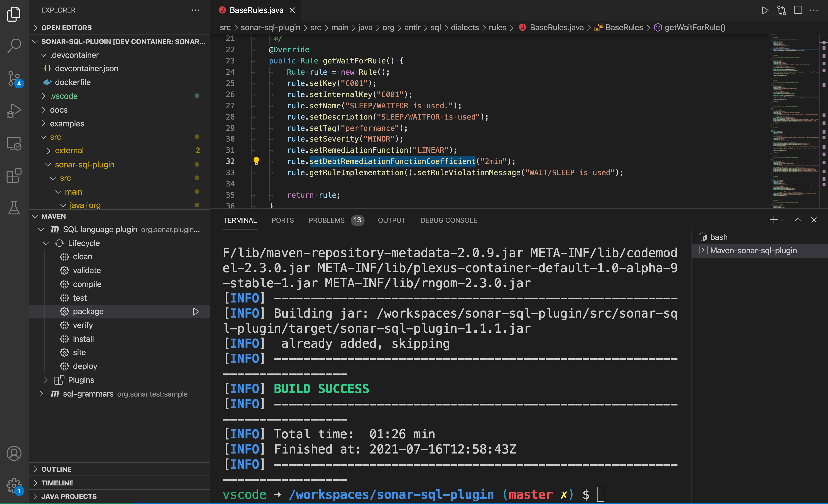Open the DEBUG CONSOLE tab
This screenshot has width=828, height=504.
(449, 220)
